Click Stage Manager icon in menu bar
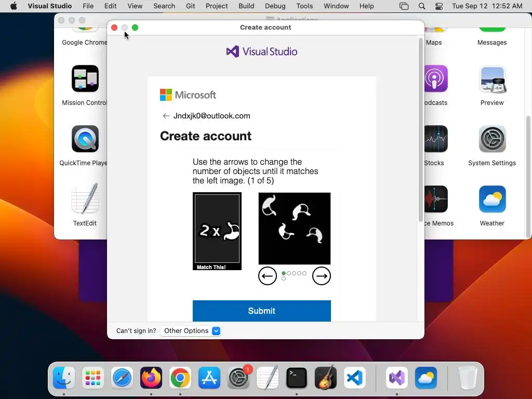 (x=404, y=6)
